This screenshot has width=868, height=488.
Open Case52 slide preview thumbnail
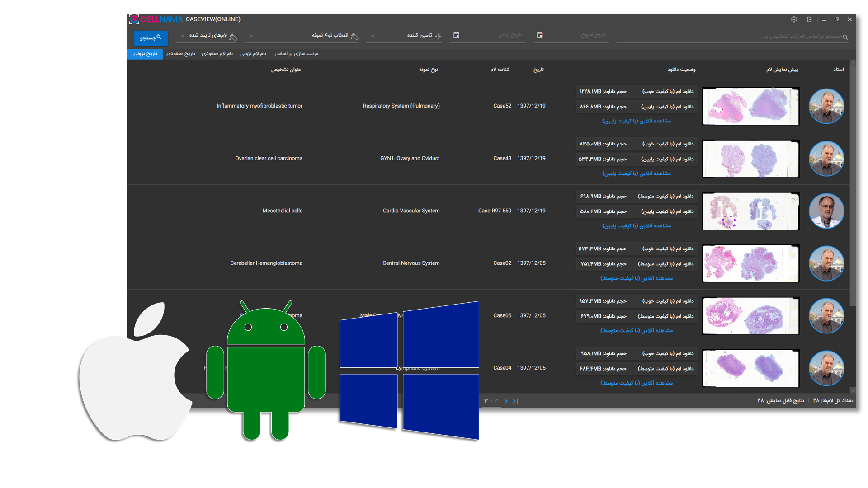pos(751,106)
